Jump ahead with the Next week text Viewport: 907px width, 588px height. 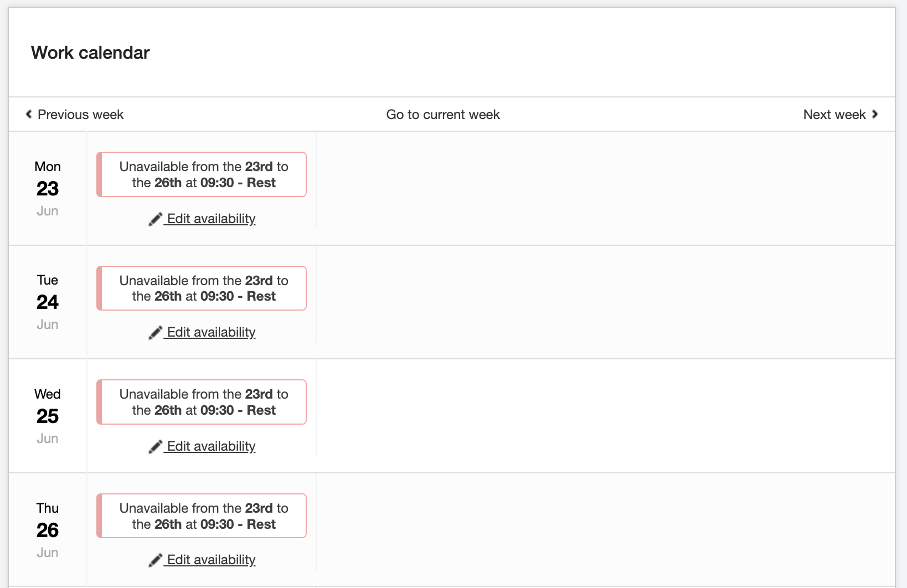(834, 115)
